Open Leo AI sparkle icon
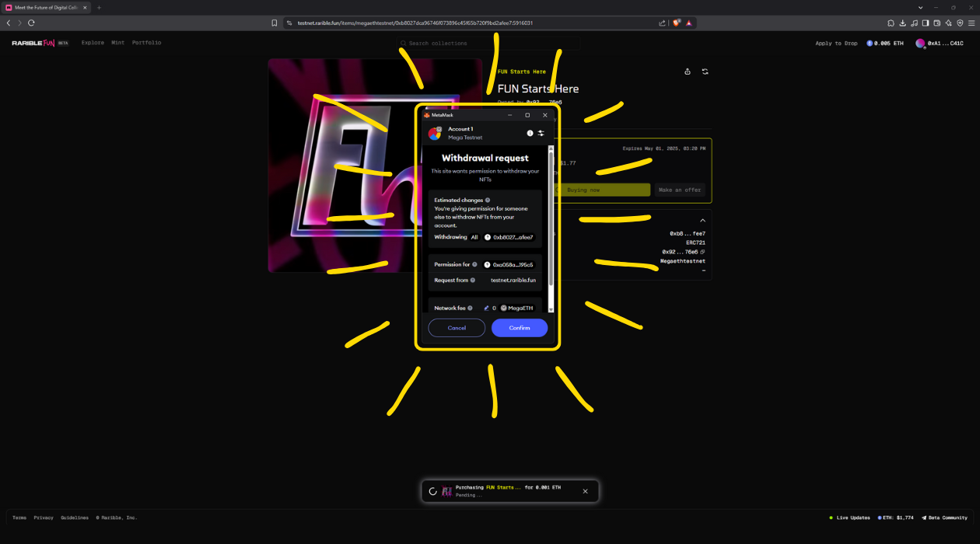 (x=949, y=23)
